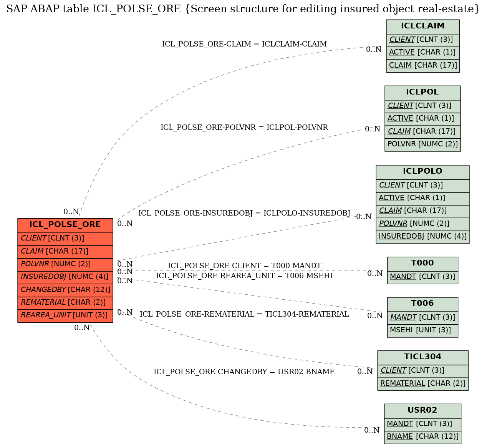Select ACTIVE [CHAR (1)] in ICLCLAIM table
The height and width of the screenshot is (448, 487).
click(x=423, y=53)
